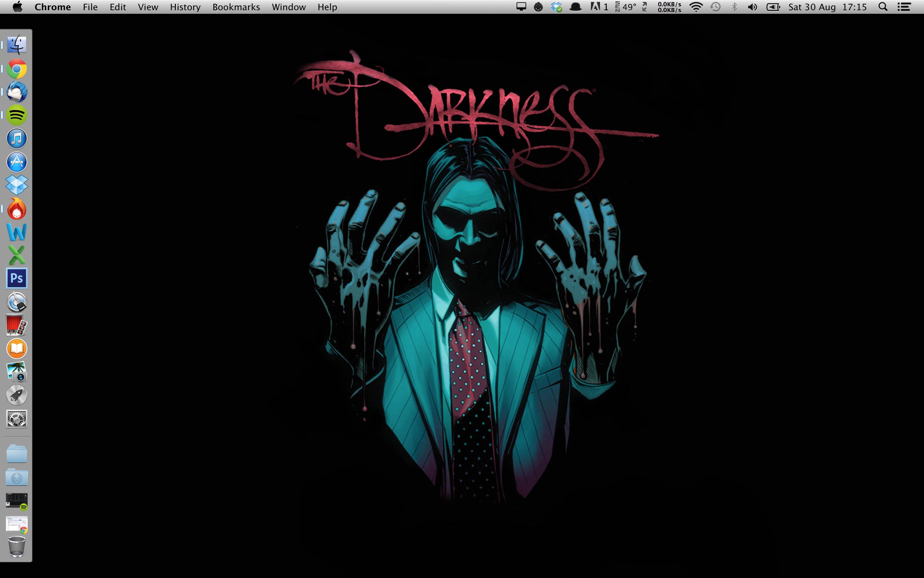Open Image Capture from the dock
The width and height of the screenshot is (924, 578).
pyautogui.click(x=17, y=372)
